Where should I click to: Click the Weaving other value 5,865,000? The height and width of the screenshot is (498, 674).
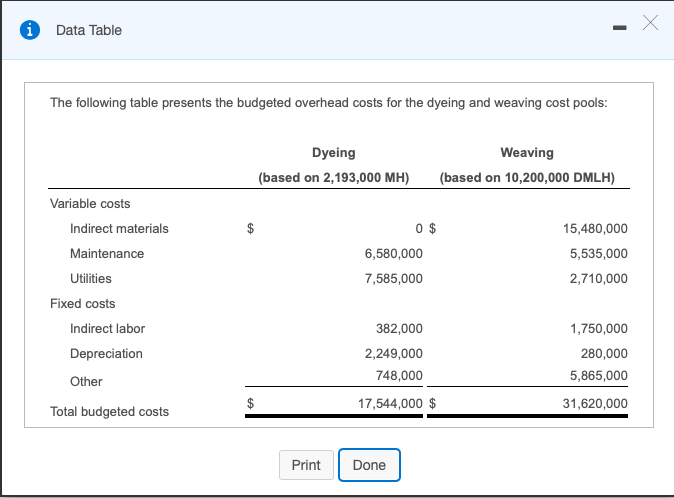click(x=598, y=375)
